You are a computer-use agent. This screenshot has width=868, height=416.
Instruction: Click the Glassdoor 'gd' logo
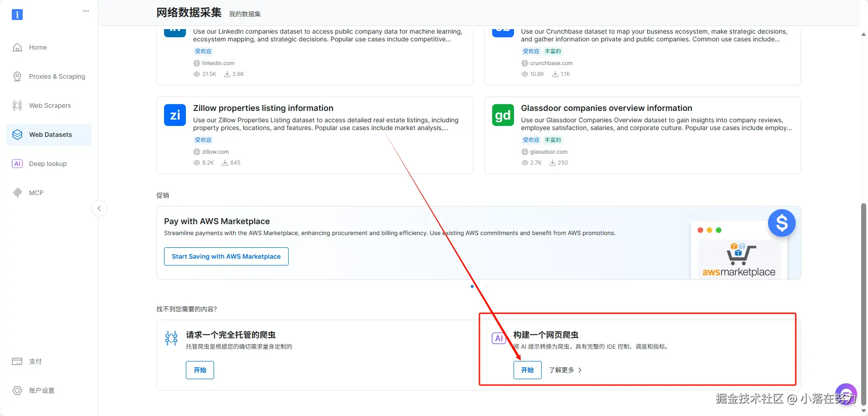tap(503, 115)
